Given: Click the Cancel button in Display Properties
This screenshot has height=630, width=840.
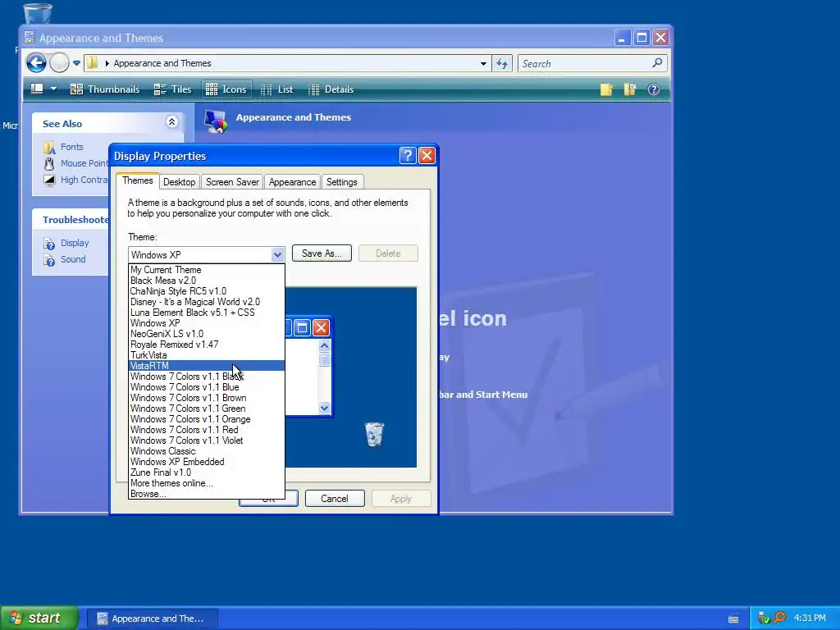Looking at the screenshot, I should [x=335, y=499].
